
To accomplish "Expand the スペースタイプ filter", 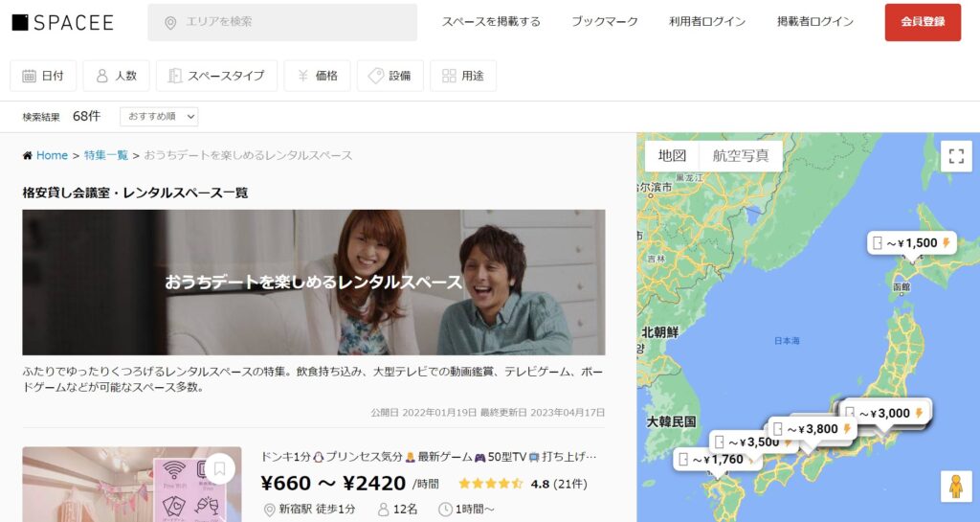I will coord(216,76).
